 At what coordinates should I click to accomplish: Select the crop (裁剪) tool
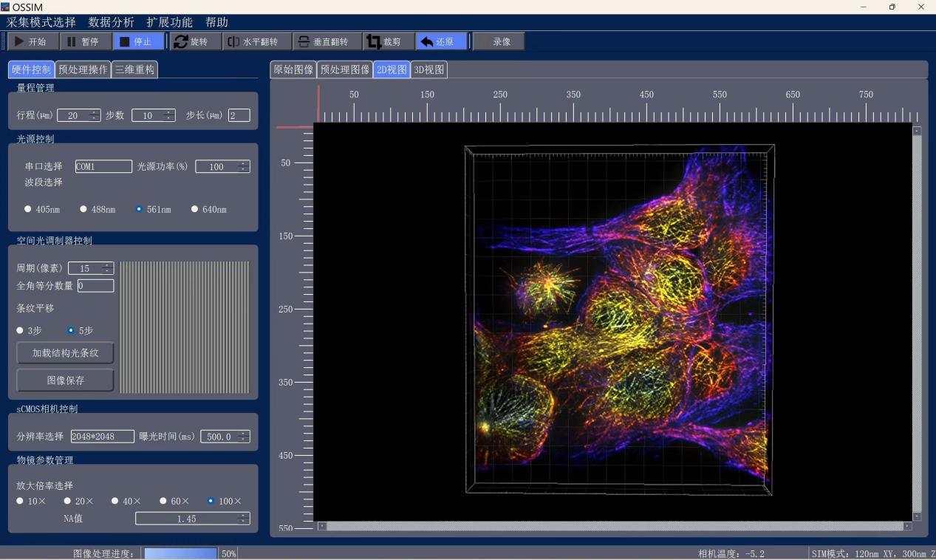pyautogui.click(x=385, y=42)
